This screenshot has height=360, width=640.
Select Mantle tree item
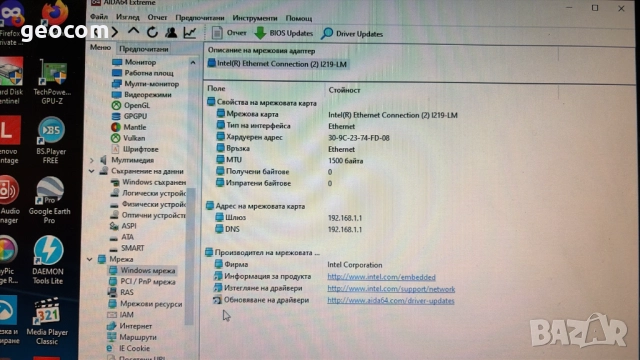[135, 127]
